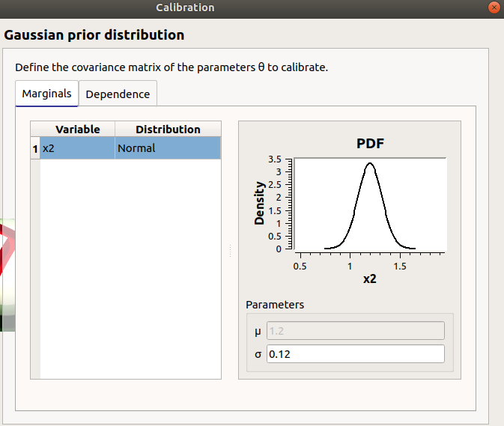Screen dimensions: 504x426
Task: Close the Calibration window
Action: click(493, 7)
